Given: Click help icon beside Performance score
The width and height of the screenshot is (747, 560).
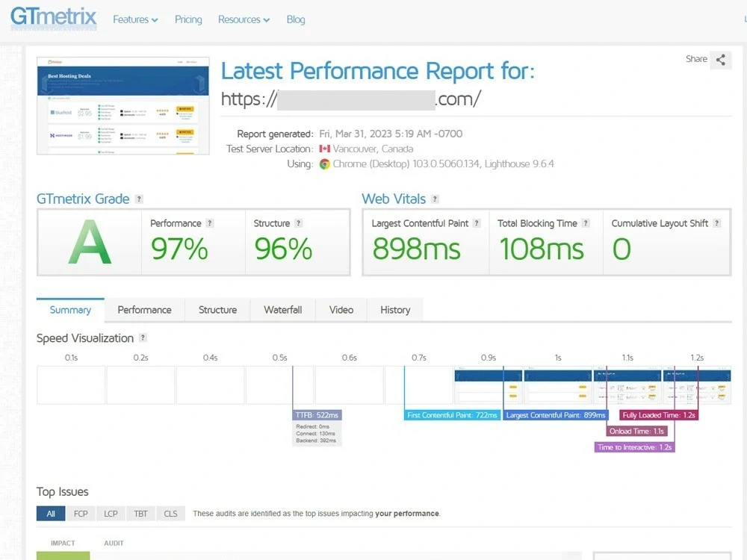Looking at the screenshot, I should [210, 223].
